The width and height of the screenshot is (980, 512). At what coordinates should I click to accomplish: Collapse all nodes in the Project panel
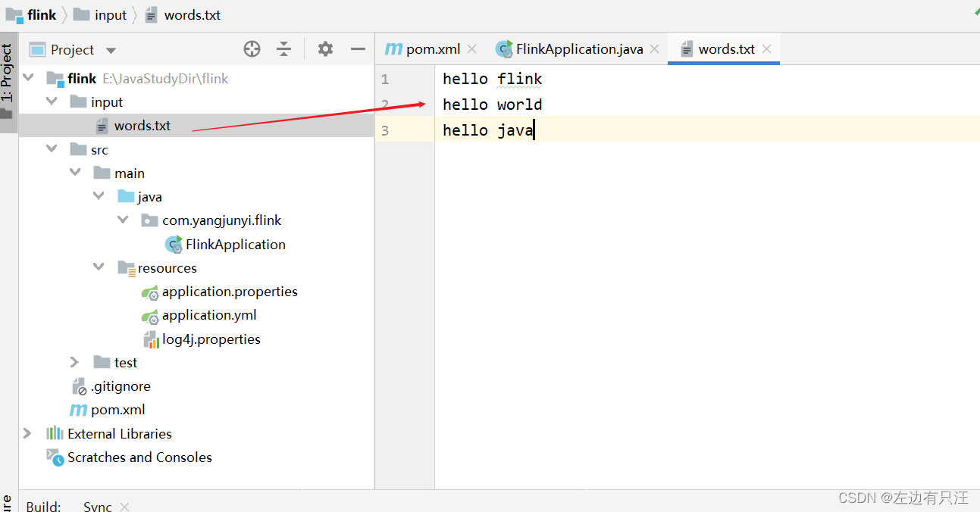tap(284, 49)
